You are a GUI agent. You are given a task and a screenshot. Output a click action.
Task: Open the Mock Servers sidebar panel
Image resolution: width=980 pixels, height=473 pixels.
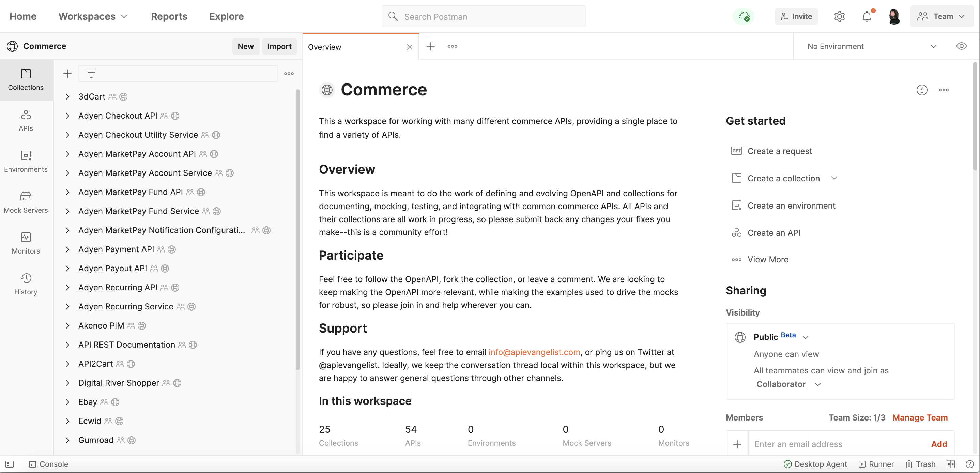(26, 202)
